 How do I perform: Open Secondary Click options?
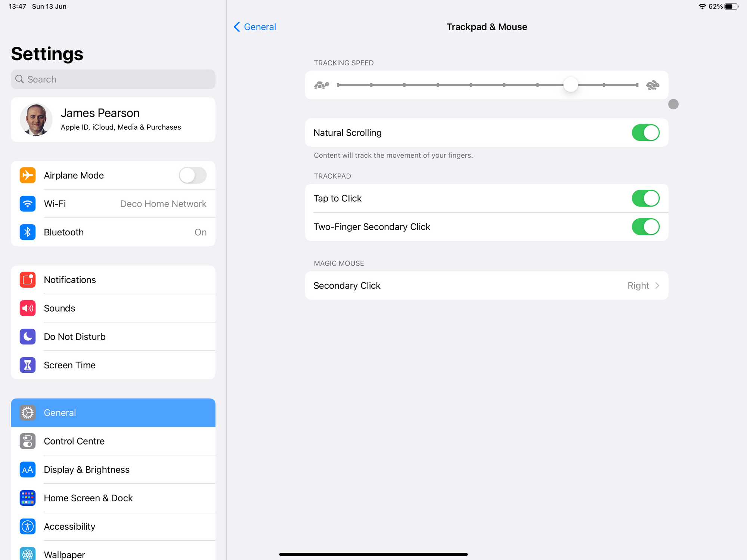pyautogui.click(x=486, y=285)
